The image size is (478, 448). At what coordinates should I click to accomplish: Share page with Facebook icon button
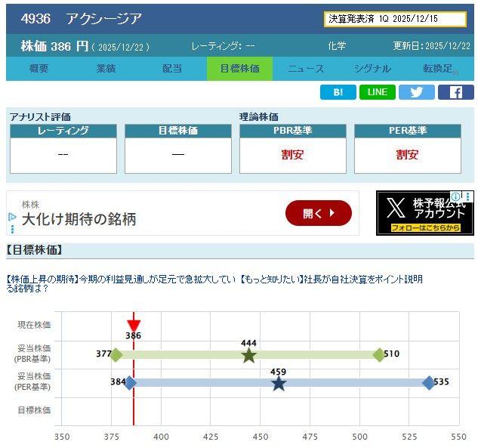click(x=456, y=92)
